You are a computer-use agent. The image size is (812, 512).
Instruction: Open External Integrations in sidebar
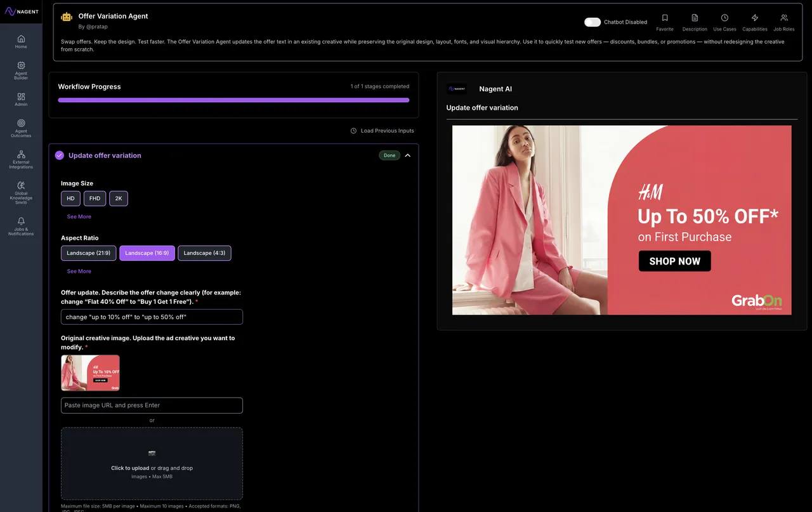pos(21,159)
